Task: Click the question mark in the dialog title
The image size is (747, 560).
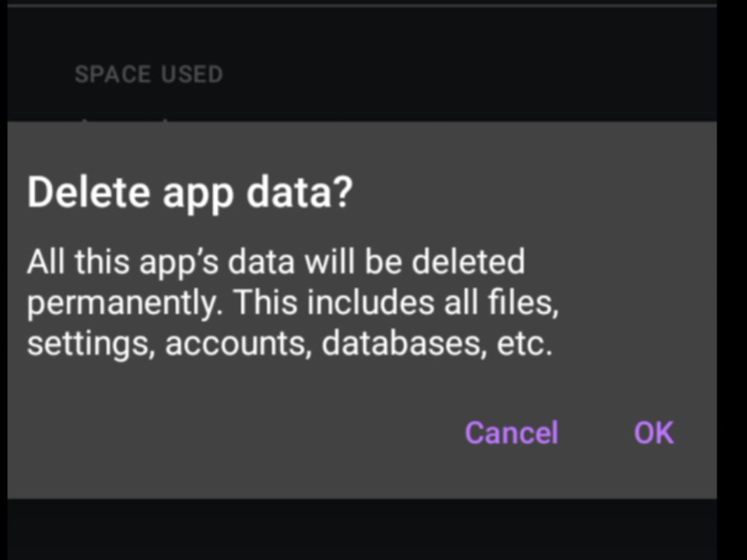Action: (x=343, y=191)
